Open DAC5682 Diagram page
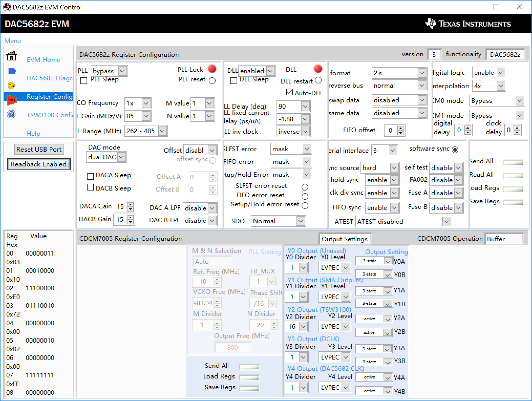The image size is (532, 401). click(49, 78)
